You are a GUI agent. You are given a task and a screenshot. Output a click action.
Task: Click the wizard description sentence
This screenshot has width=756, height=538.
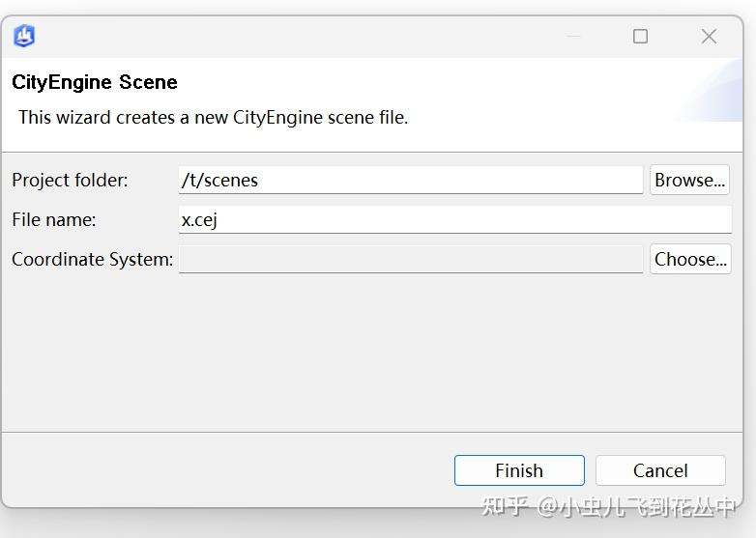[213, 117]
